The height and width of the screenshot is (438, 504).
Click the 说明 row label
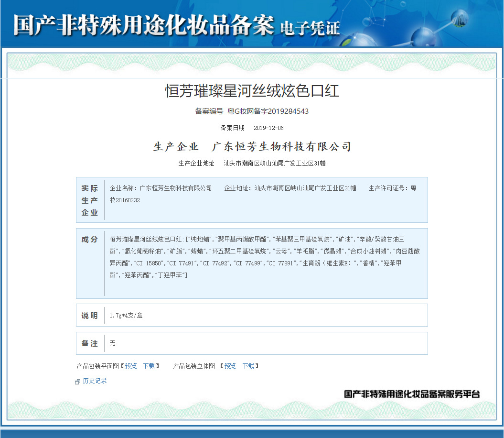[89, 316]
